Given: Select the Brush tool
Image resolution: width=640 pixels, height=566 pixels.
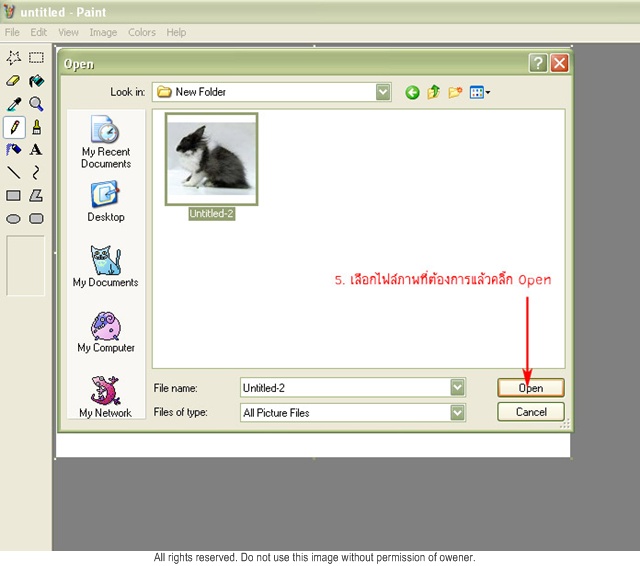Looking at the screenshot, I should [x=36, y=127].
